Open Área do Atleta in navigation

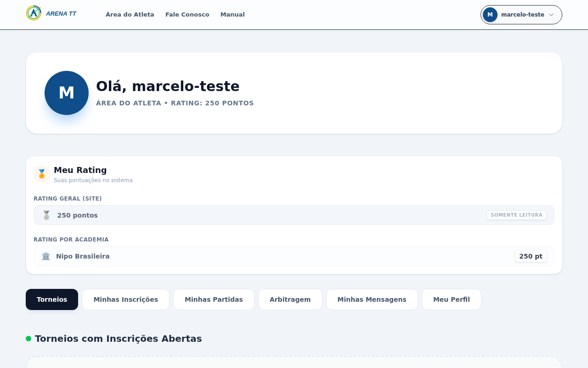(x=130, y=15)
